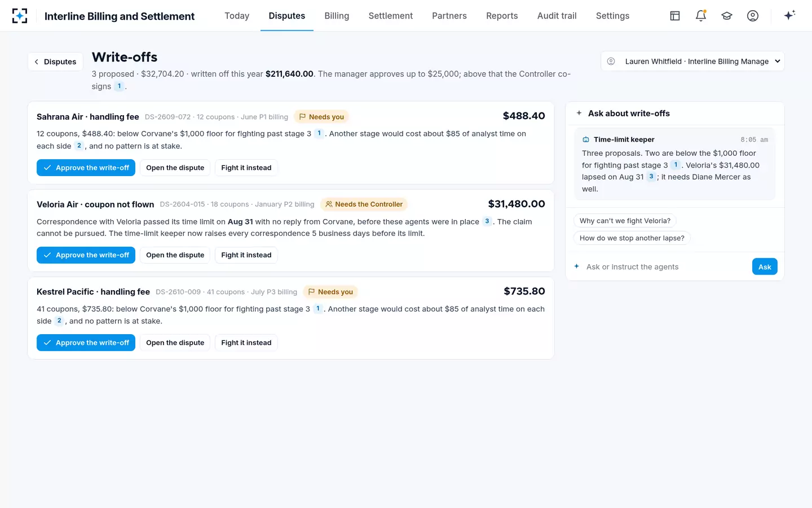Approve the Sahrana Air write-off
The image size is (812, 508).
tap(86, 168)
